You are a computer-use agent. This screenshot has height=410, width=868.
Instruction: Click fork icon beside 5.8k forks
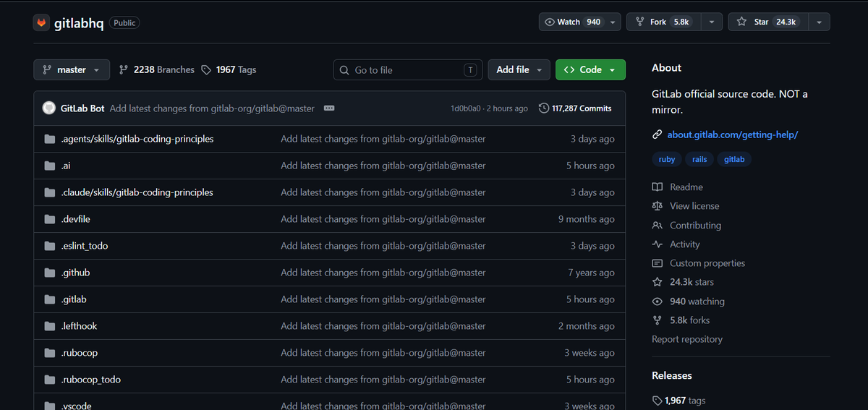pos(657,320)
